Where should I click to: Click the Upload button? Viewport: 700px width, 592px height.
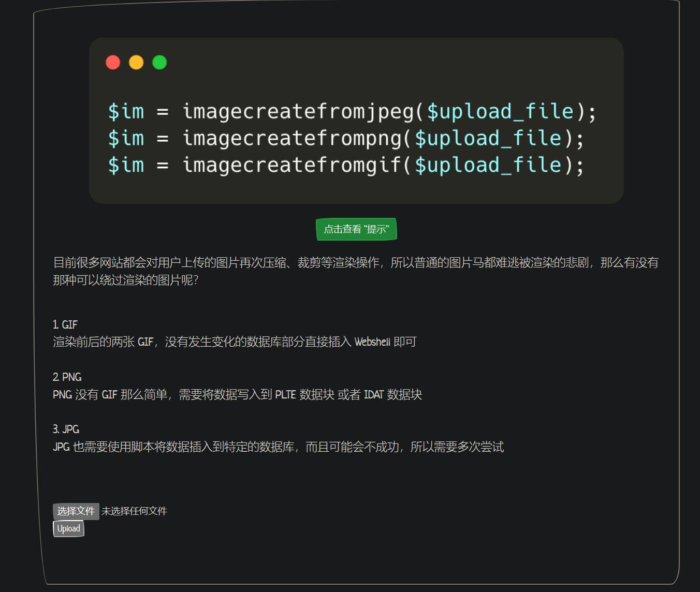[68, 528]
